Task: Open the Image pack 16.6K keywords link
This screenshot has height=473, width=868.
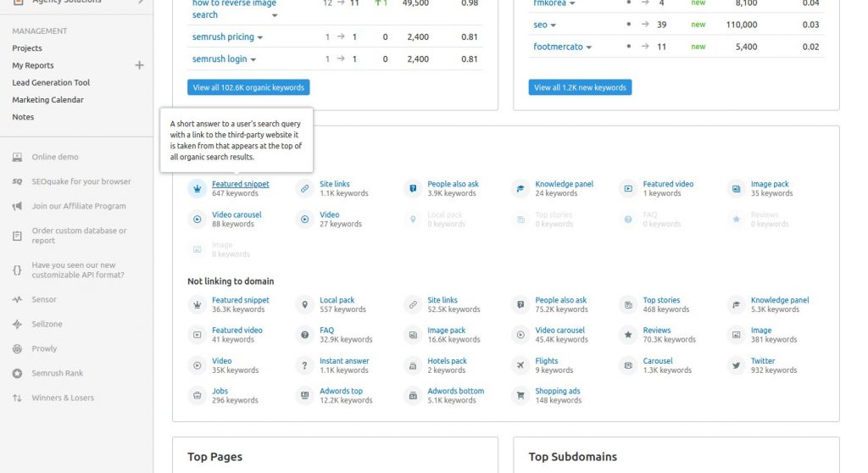Action: 446,330
